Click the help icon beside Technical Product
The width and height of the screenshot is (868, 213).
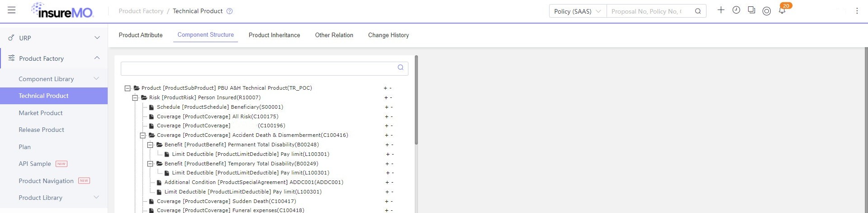(229, 11)
